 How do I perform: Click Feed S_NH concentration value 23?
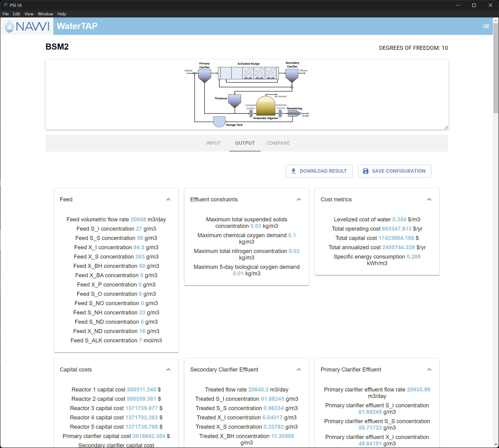coord(142,312)
